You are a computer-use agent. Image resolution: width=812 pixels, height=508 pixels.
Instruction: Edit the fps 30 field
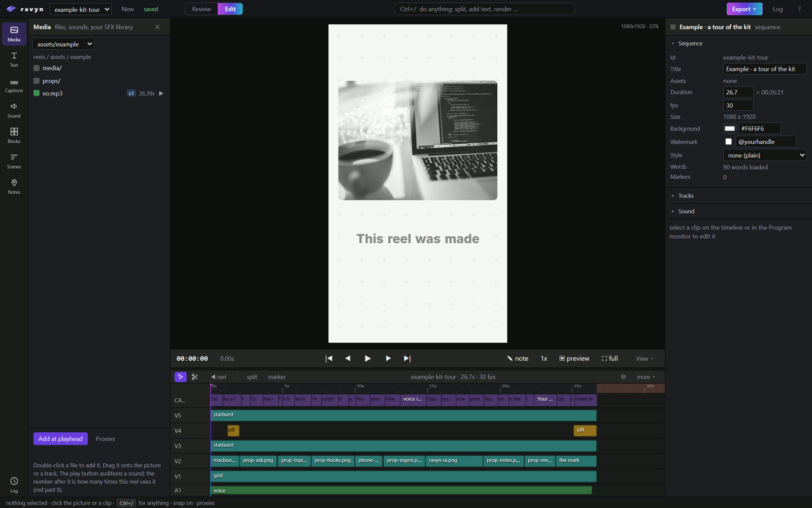point(738,106)
